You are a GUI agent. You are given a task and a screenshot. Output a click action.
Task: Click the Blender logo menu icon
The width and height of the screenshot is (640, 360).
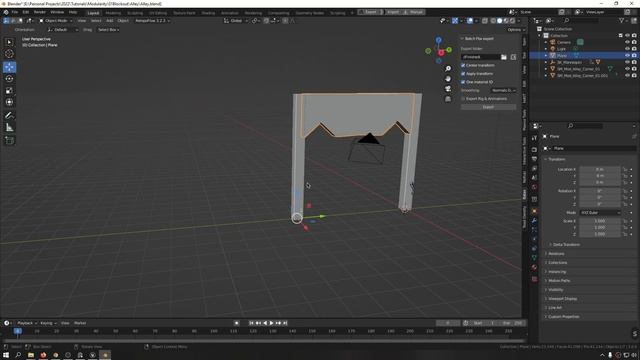click(x=5, y=12)
